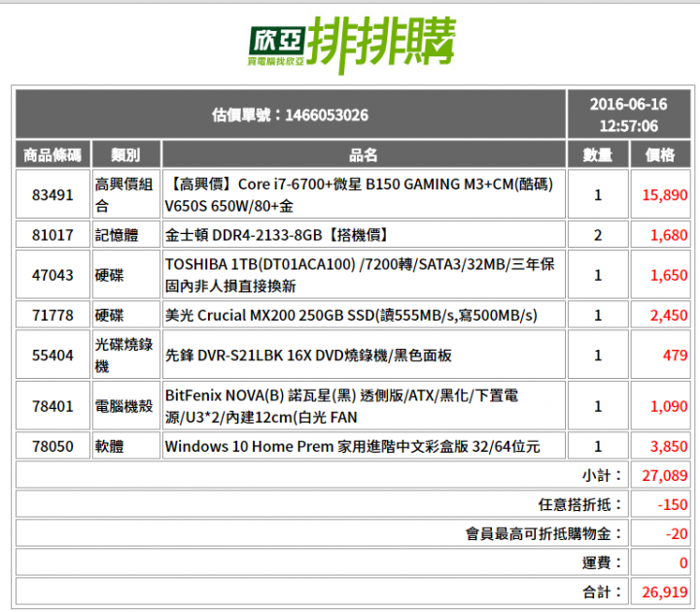Click category cell 高興價組合
This screenshot has width=700, height=612.
coord(123,195)
